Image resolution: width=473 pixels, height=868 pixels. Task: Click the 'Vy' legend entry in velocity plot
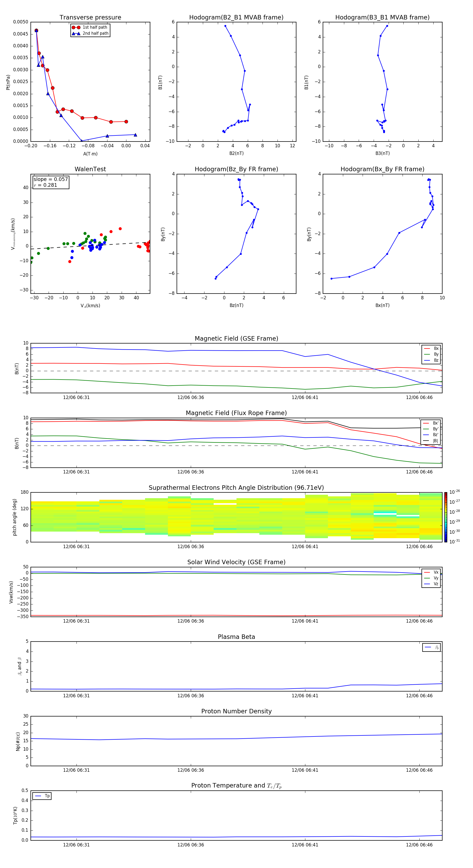pos(431,578)
